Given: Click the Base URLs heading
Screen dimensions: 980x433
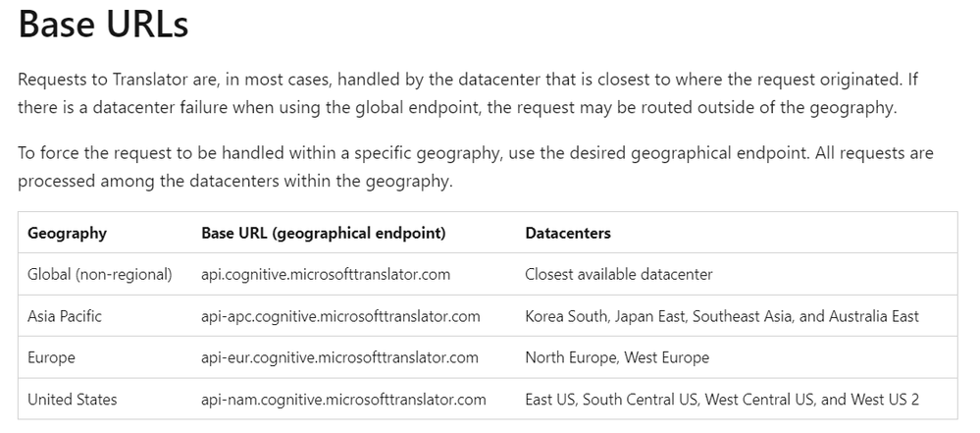Looking at the screenshot, I should tap(103, 25).
